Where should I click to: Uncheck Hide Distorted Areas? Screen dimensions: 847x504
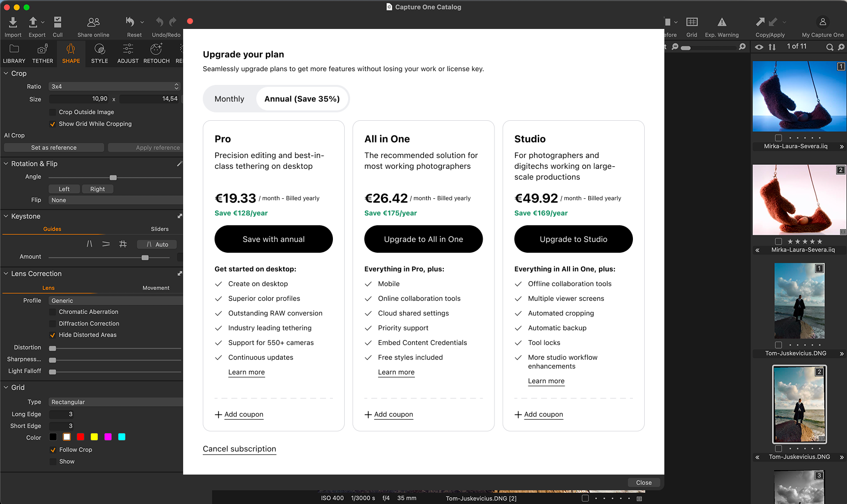point(53,335)
